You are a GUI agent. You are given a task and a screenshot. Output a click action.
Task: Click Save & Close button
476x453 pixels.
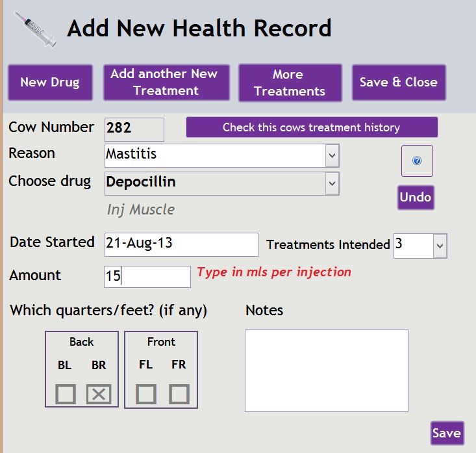[399, 83]
